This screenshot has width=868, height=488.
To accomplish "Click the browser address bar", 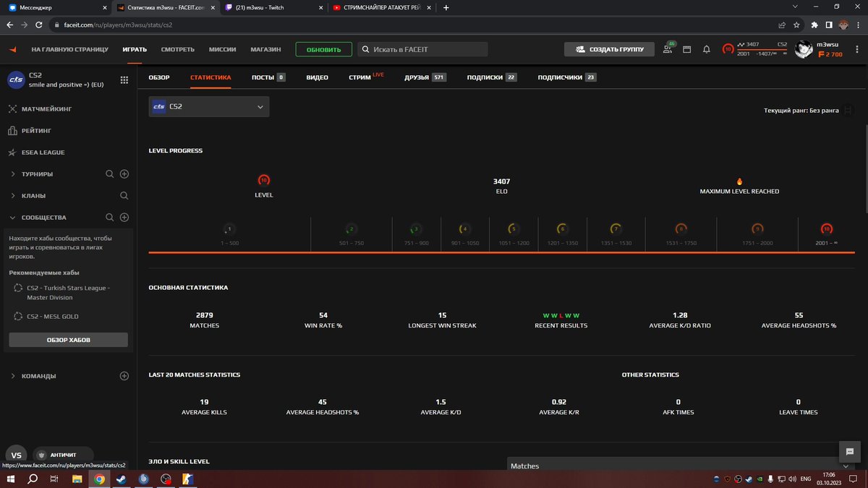I will click(x=412, y=24).
